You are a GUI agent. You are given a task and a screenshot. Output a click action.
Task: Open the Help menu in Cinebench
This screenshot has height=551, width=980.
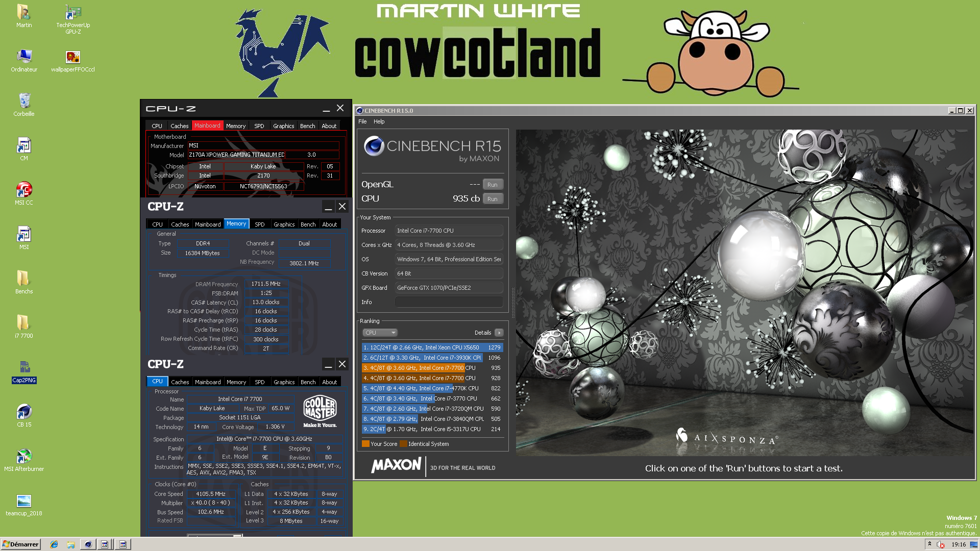(379, 121)
